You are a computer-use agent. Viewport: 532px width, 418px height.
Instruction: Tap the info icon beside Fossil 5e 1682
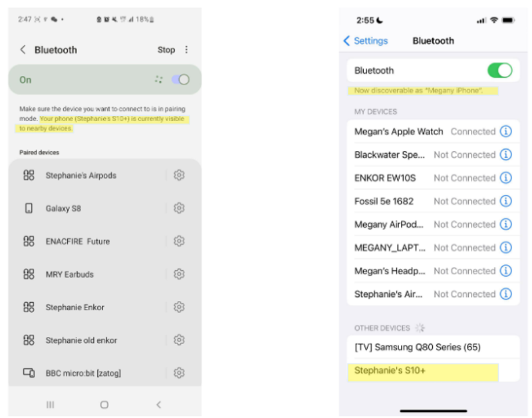click(x=506, y=201)
